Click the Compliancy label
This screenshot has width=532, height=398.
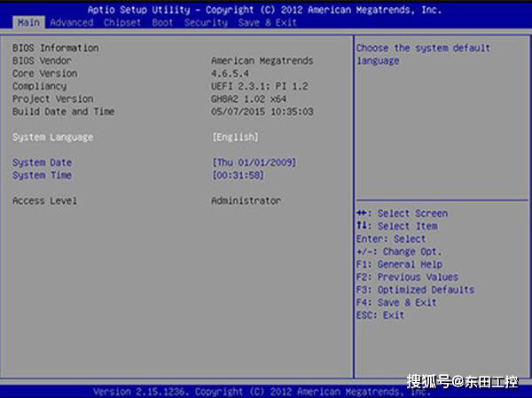coord(39,86)
